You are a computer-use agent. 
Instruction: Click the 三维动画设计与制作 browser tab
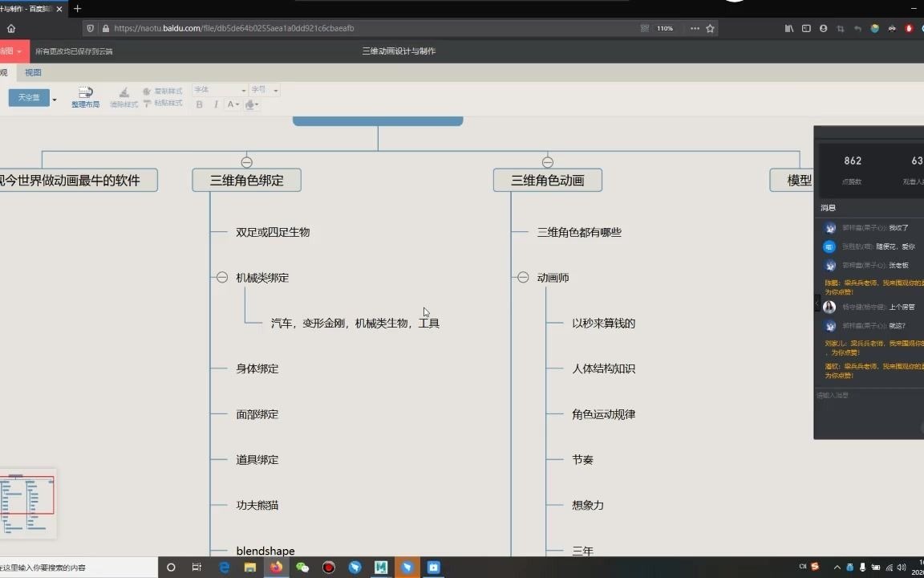coord(28,9)
